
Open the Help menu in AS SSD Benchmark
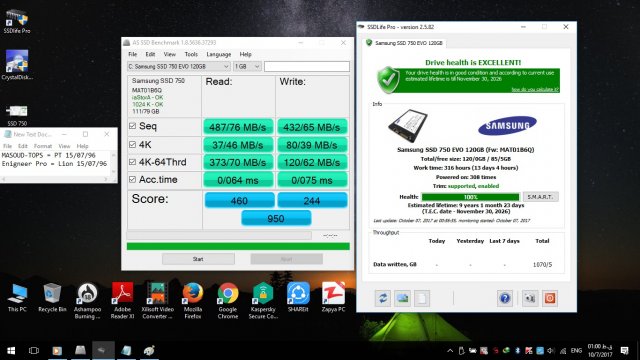(245, 54)
